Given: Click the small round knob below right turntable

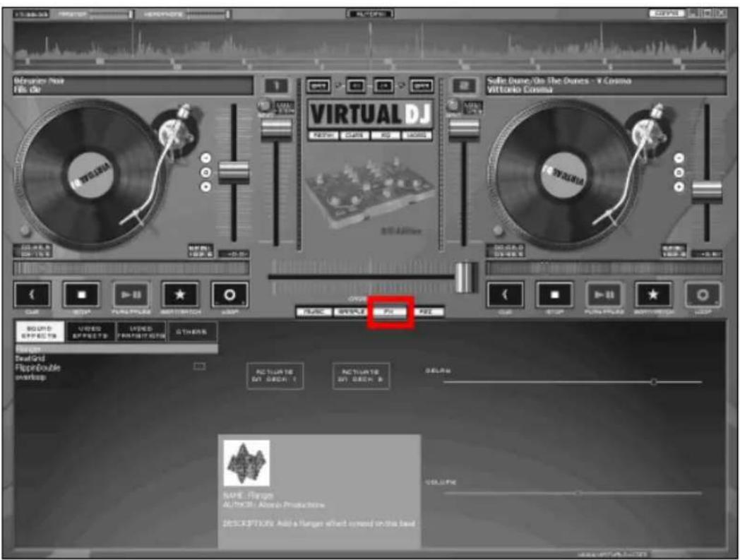Looking at the screenshot, I should point(498,231).
